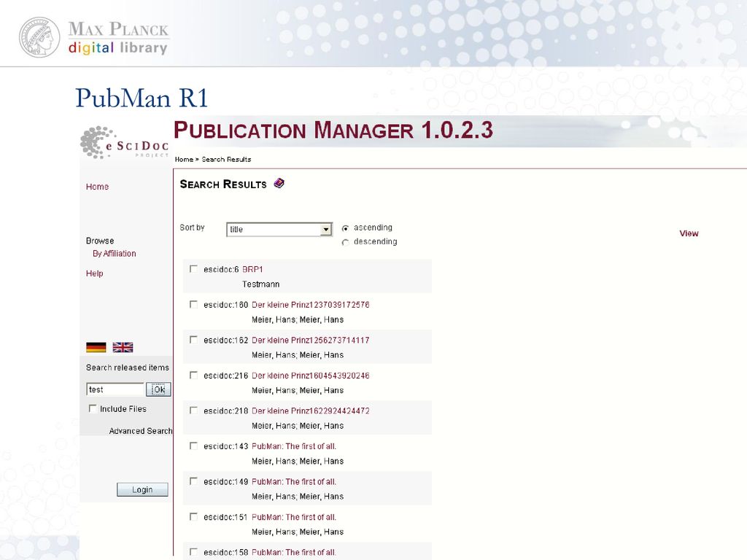Click authors Meier, Hans under escidoc:149
Image resolution: width=747 pixels, height=560 pixels.
[x=298, y=496]
